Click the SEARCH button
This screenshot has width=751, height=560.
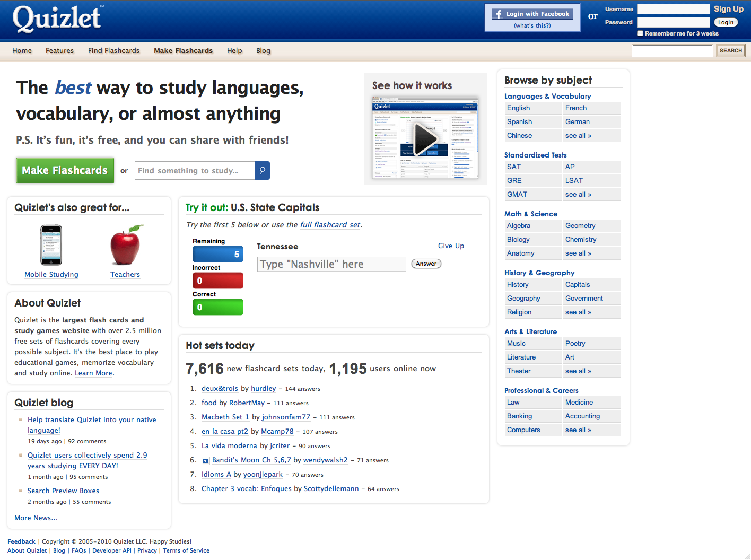tap(731, 50)
